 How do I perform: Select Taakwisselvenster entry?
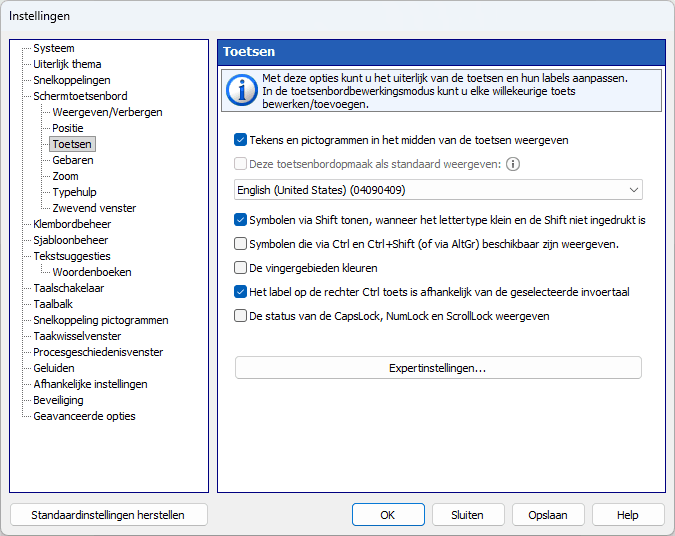(77, 336)
